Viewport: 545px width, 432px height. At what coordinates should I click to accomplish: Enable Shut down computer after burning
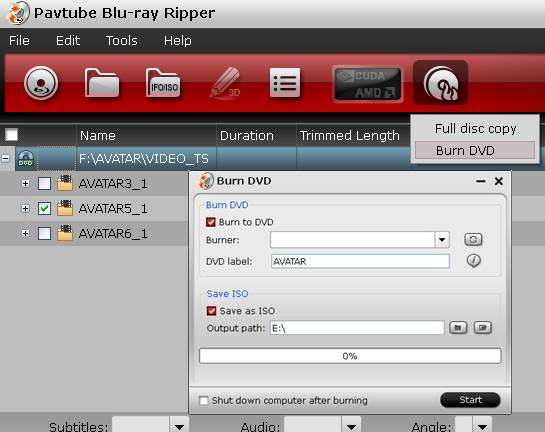point(203,400)
